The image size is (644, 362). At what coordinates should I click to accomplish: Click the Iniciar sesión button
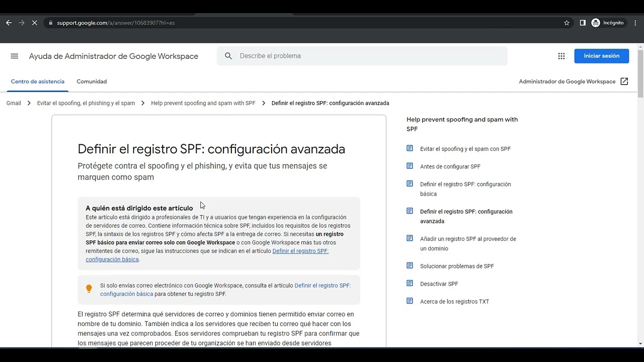click(x=602, y=56)
